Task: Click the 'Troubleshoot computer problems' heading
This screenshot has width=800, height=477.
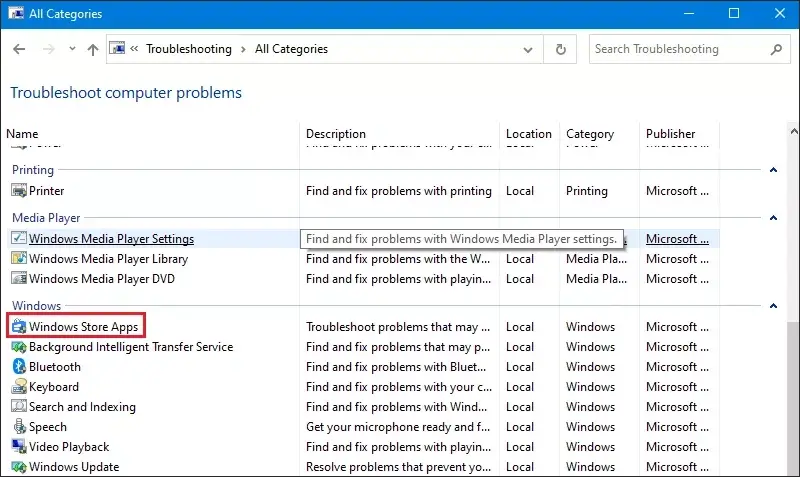Action: pyautogui.click(x=126, y=93)
